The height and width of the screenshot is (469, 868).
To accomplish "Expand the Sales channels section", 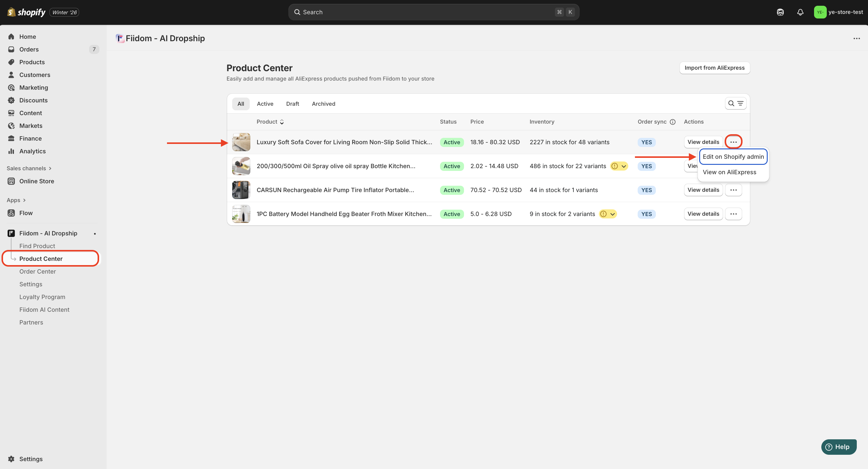I will [50, 168].
